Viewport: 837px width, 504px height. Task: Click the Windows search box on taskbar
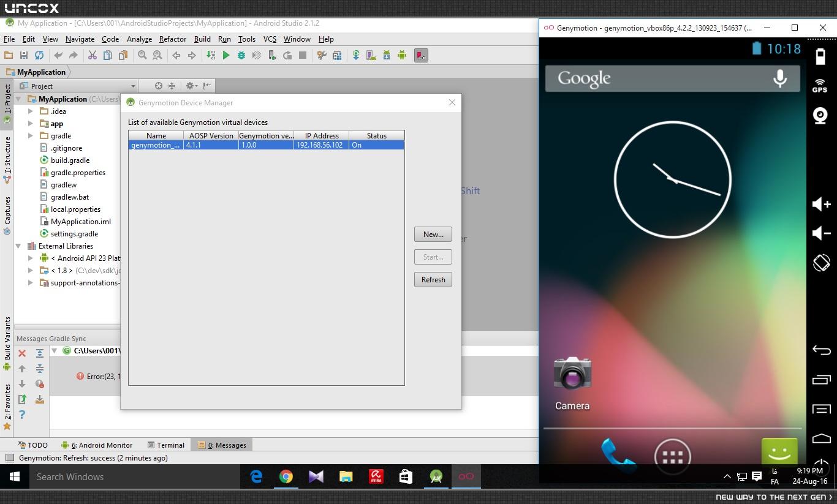point(135,477)
